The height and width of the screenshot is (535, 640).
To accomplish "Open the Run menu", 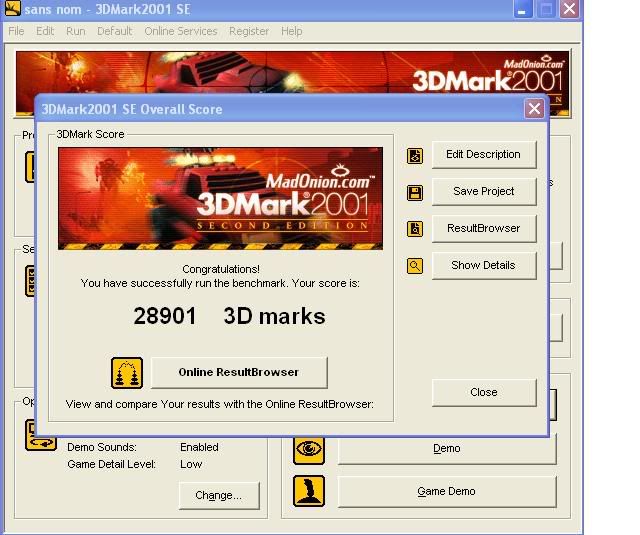I will (76, 31).
